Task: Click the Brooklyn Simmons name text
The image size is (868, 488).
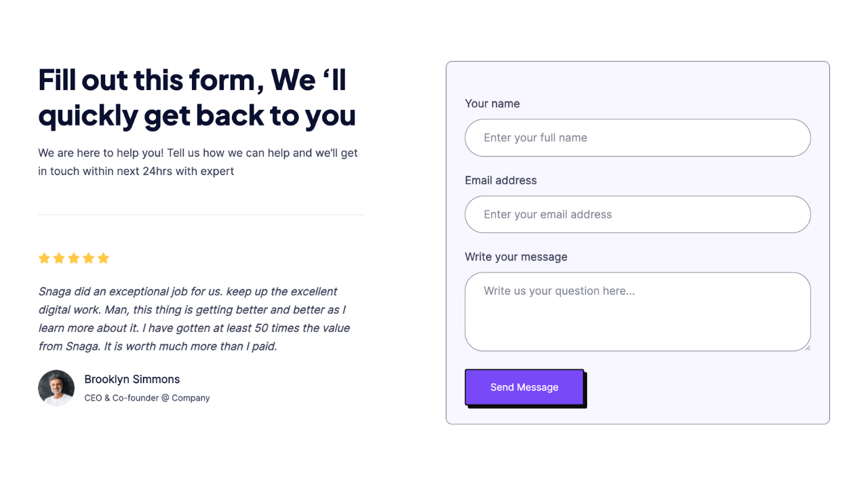Action: (x=132, y=380)
